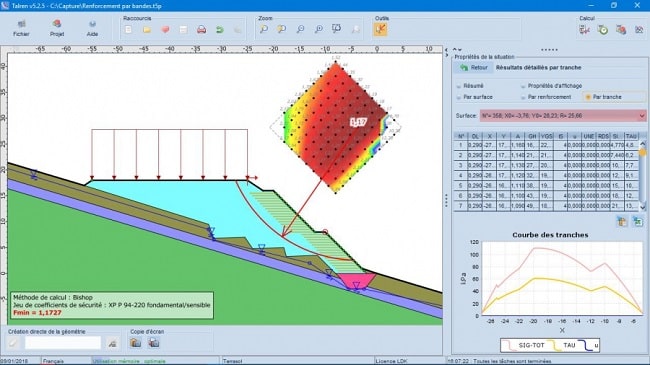Viewport: 650px width, 365px height.
Task: Click the Calcul icon with green circle
Action: coord(603,29)
